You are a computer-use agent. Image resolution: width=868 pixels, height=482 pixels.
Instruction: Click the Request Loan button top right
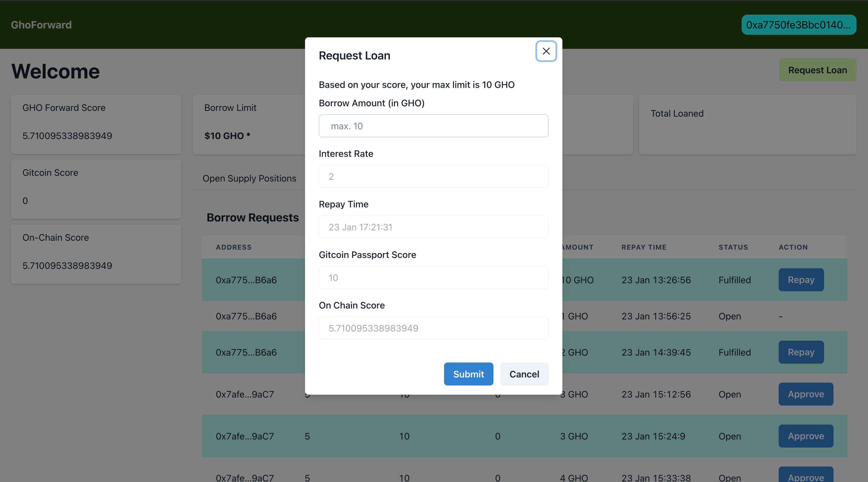tap(817, 70)
